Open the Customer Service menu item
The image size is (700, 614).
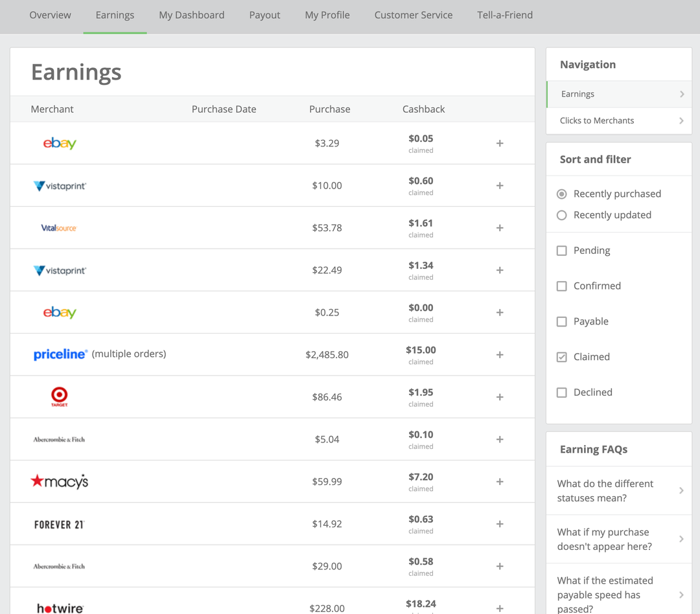pyautogui.click(x=414, y=15)
